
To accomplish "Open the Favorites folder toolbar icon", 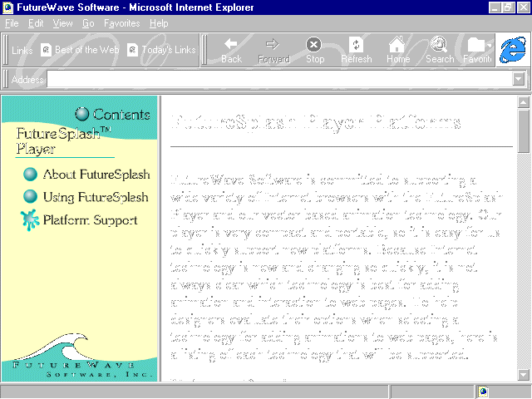I will [475, 44].
